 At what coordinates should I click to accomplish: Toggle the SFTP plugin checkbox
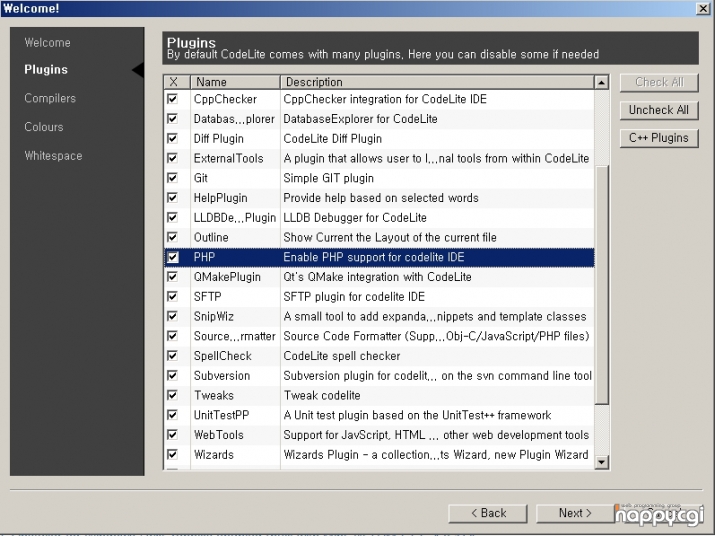[x=172, y=296]
